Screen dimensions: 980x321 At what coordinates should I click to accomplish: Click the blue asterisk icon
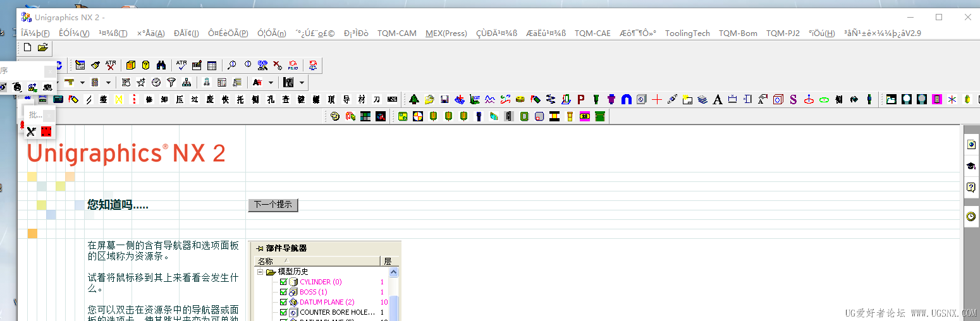pos(952,99)
